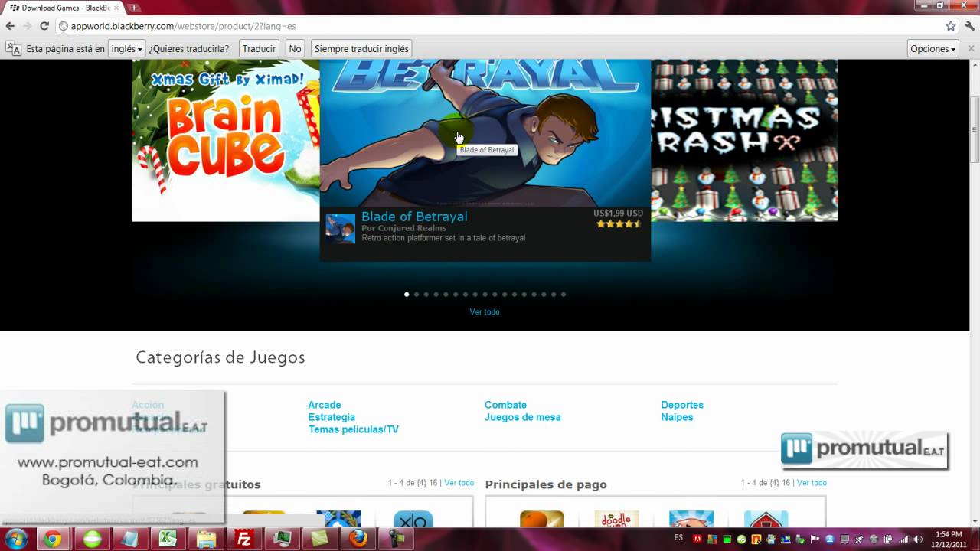Open the Temas películas/TV category
The width and height of the screenshot is (980, 551).
pos(354,429)
